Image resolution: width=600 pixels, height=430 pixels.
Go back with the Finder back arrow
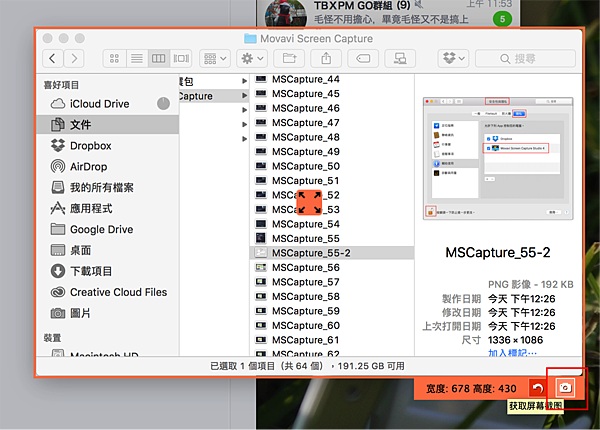coord(53,59)
